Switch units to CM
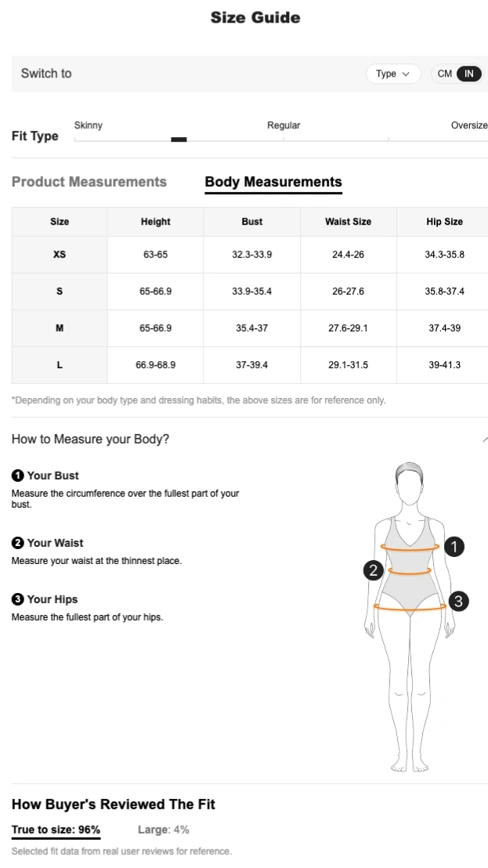This screenshot has width=488, height=868. pyautogui.click(x=444, y=74)
